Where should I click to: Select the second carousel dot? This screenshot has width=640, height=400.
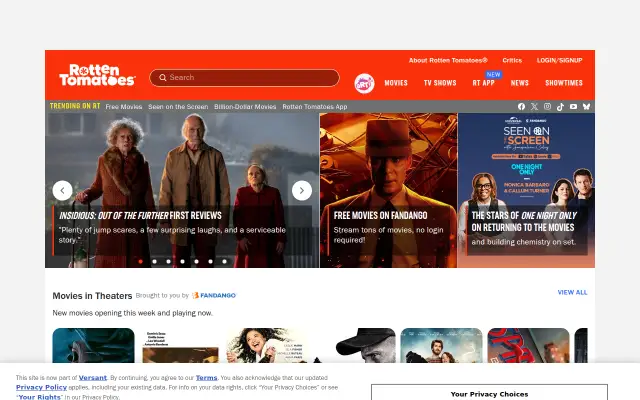click(154, 262)
